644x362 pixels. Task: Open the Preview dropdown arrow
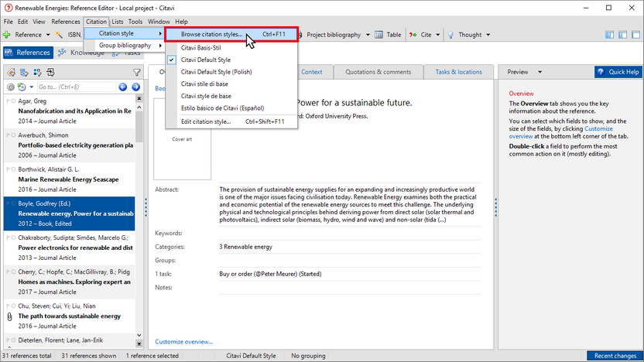click(540, 72)
